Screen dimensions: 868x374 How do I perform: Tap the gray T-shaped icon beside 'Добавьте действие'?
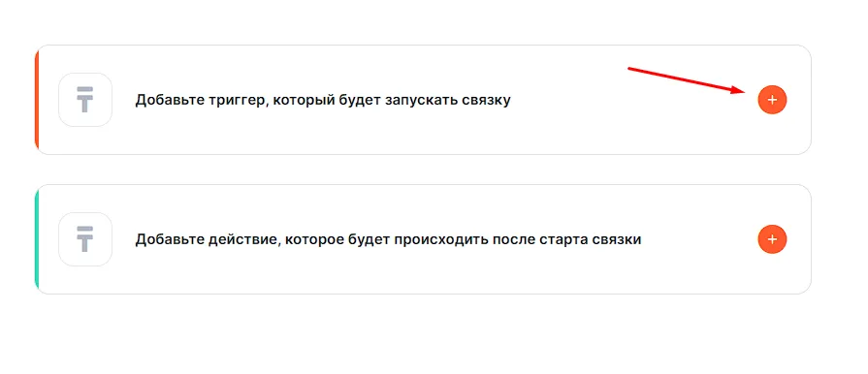point(85,239)
